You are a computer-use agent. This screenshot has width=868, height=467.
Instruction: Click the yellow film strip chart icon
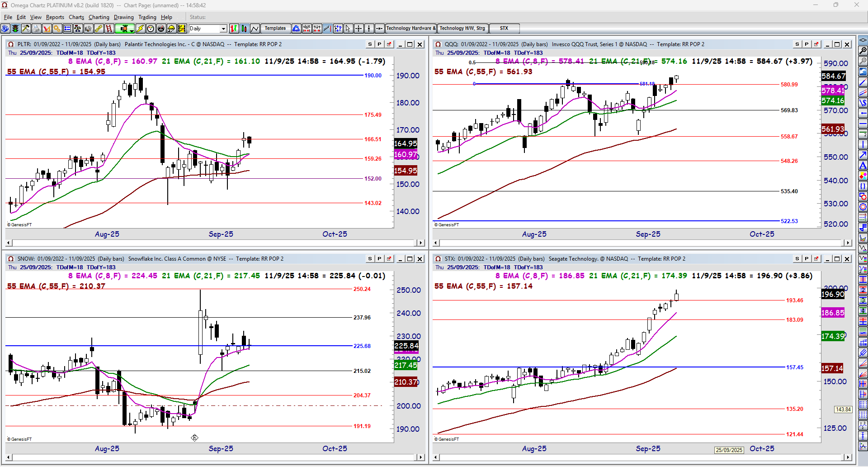pyautogui.click(x=182, y=29)
